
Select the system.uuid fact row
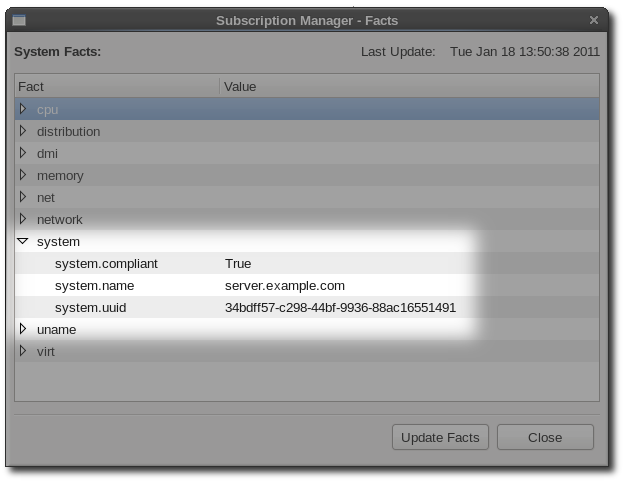click(307, 307)
